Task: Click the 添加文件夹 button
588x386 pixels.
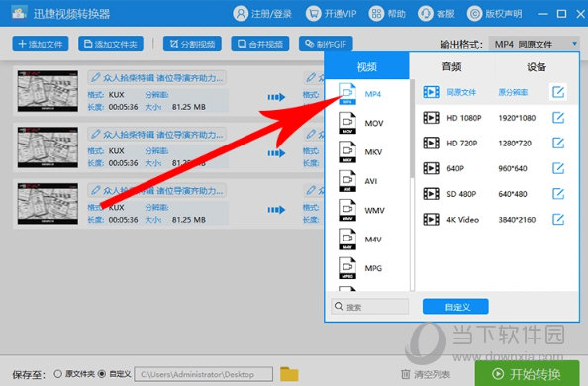Action: pos(111,44)
